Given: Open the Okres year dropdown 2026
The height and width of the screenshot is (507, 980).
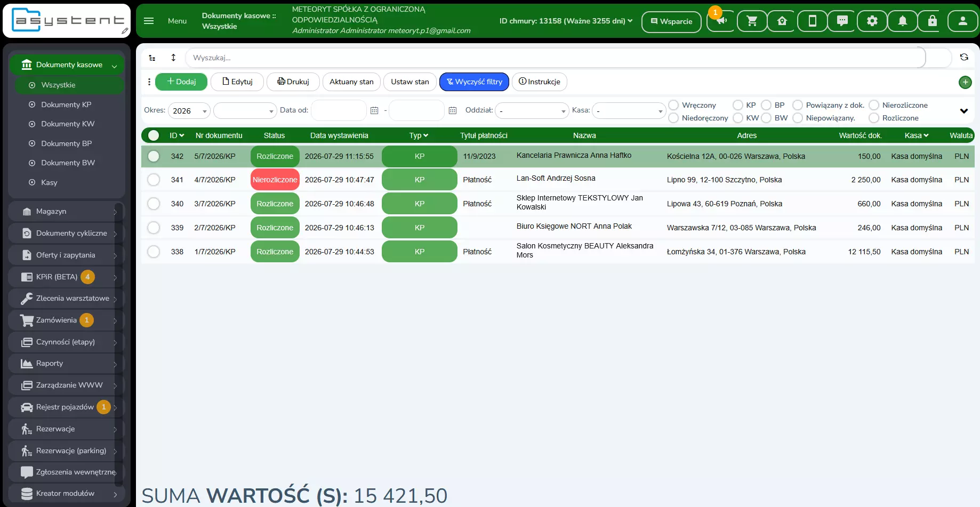Looking at the screenshot, I should pyautogui.click(x=189, y=110).
